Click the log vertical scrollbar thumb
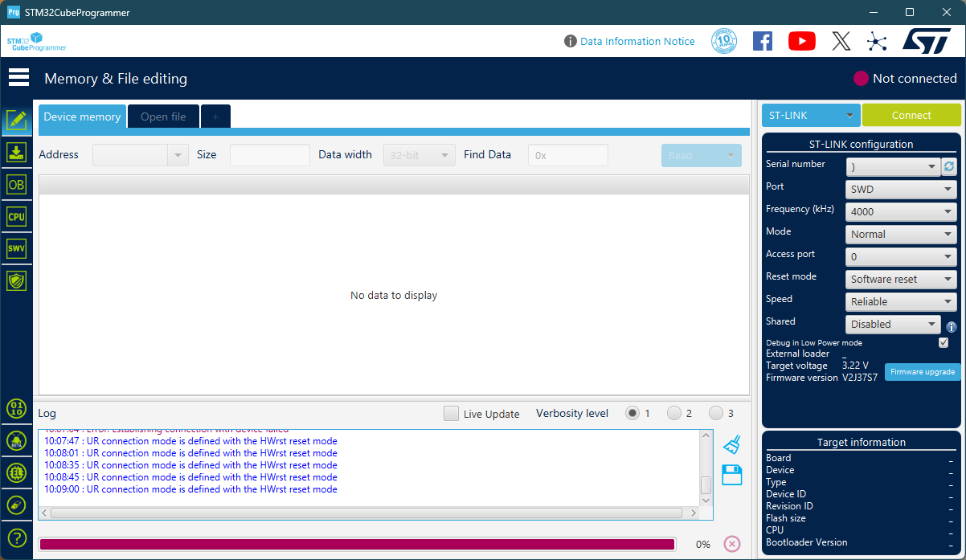966x560 pixels. (706, 485)
